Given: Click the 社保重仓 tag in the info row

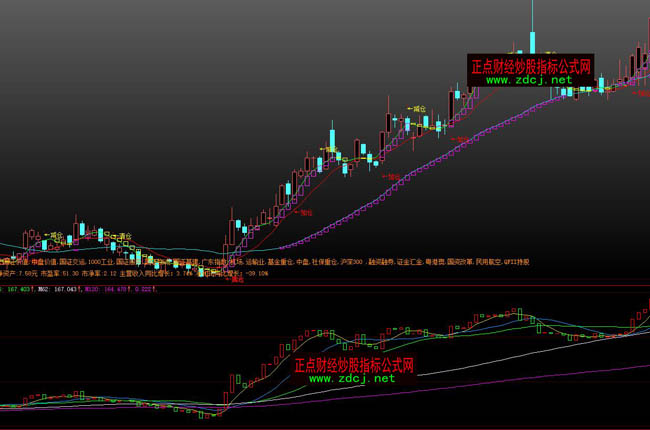Looking at the screenshot, I should pos(320,261).
